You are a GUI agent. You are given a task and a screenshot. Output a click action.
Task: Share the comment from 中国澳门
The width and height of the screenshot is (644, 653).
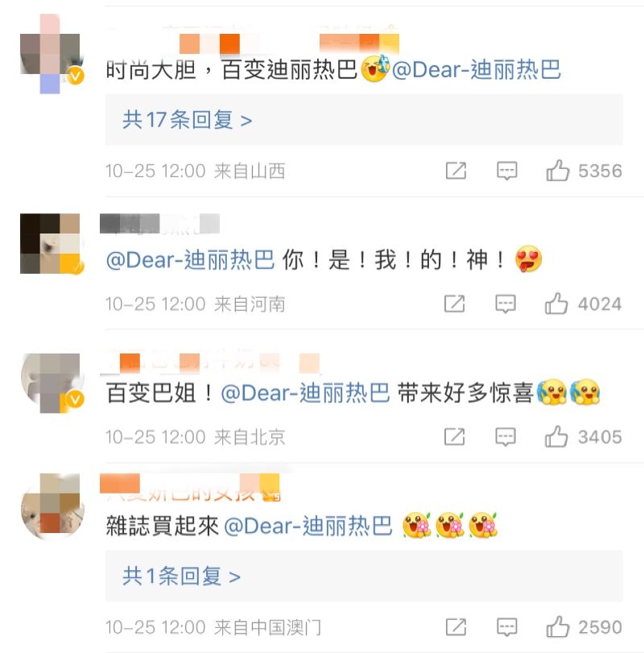click(x=456, y=626)
